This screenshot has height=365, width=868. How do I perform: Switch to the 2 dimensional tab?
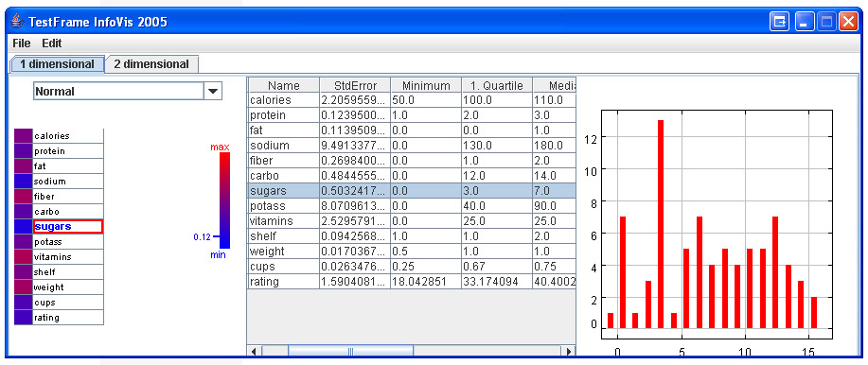point(151,64)
